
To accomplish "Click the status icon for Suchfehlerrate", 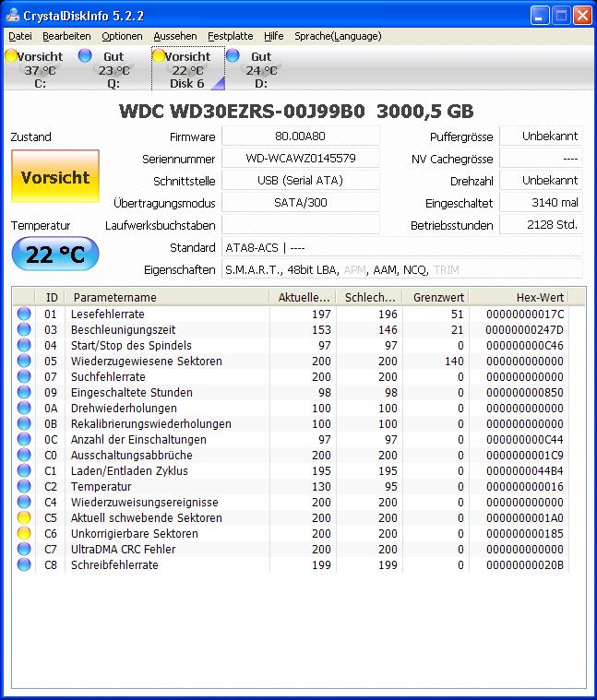I will click(24, 376).
